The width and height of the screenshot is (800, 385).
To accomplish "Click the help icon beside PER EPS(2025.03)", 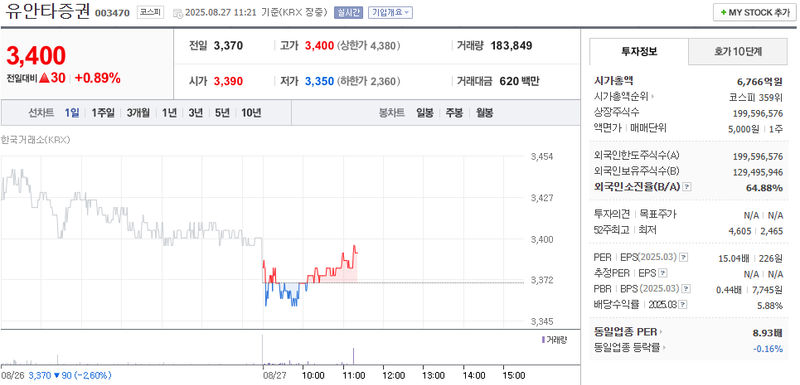I will click(684, 258).
